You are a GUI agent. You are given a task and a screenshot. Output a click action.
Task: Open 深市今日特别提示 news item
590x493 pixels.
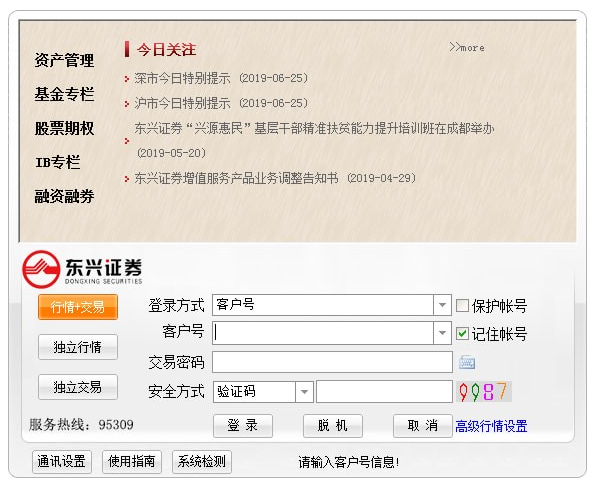221,78
